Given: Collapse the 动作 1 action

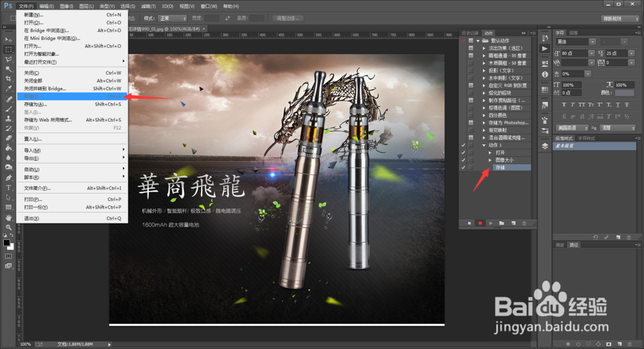Looking at the screenshot, I should 484,145.
